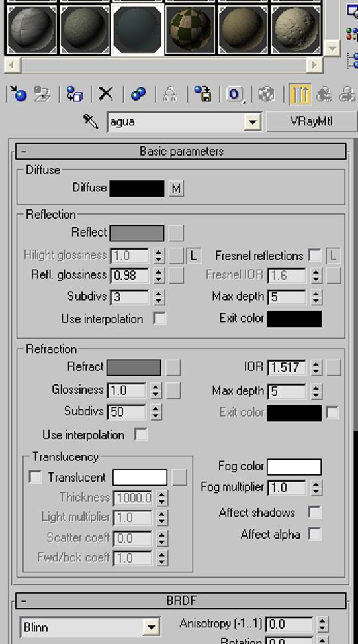Viewport: 358px width, 644px height.
Task: Click Reset Map/Mtl X icon
Action: pyautogui.click(x=106, y=94)
